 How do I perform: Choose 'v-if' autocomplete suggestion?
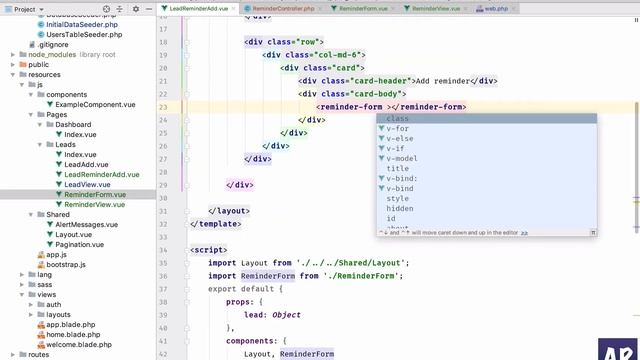click(487, 149)
